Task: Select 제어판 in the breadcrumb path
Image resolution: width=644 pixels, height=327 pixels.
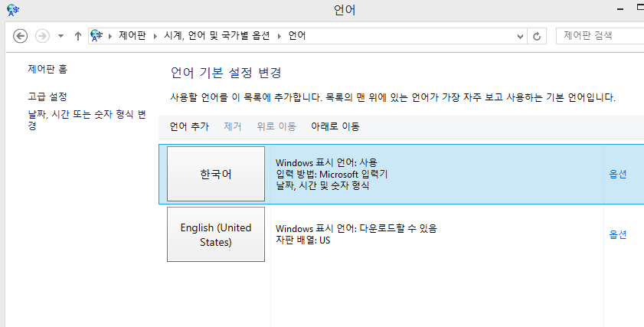Action: click(x=132, y=36)
